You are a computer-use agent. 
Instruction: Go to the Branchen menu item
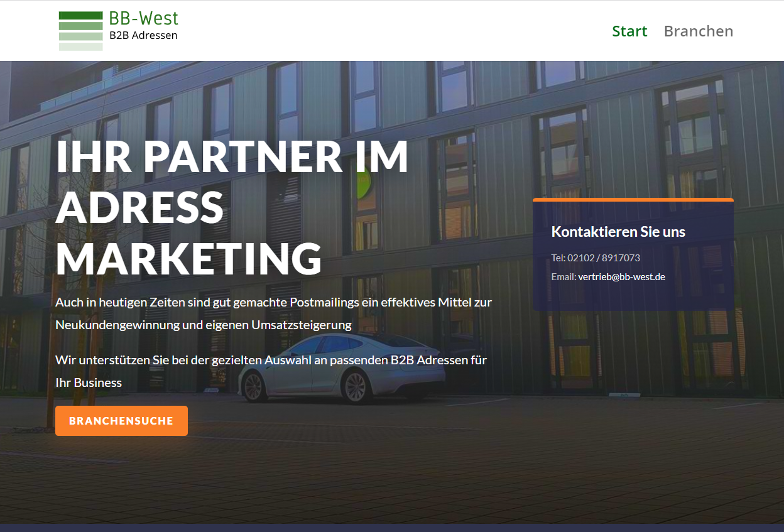tap(698, 31)
